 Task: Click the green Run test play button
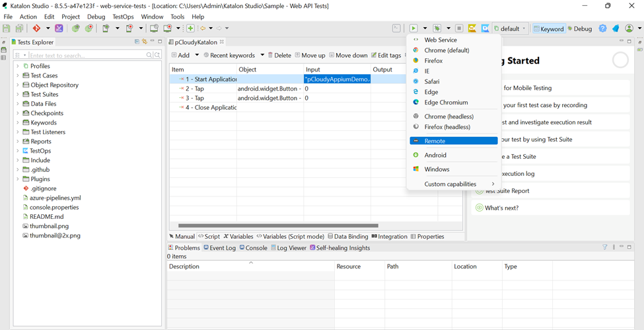pos(413,28)
